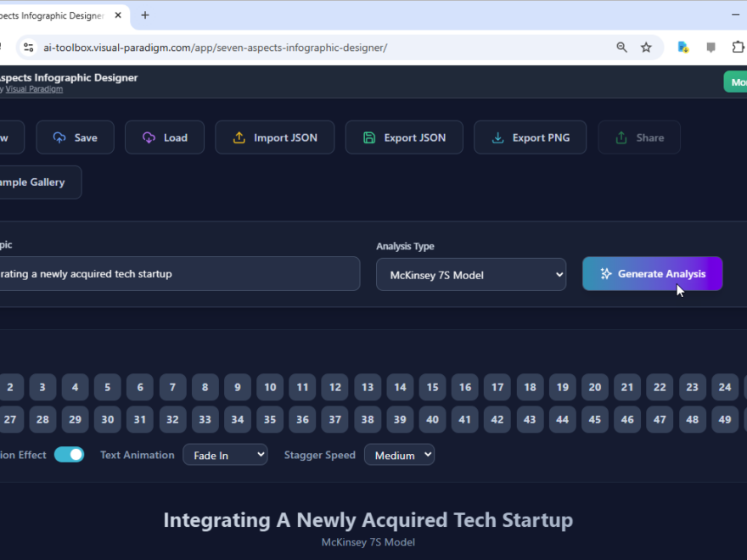Image resolution: width=747 pixels, height=560 pixels.
Task: Click the Export PNG download icon
Action: pos(497,137)
